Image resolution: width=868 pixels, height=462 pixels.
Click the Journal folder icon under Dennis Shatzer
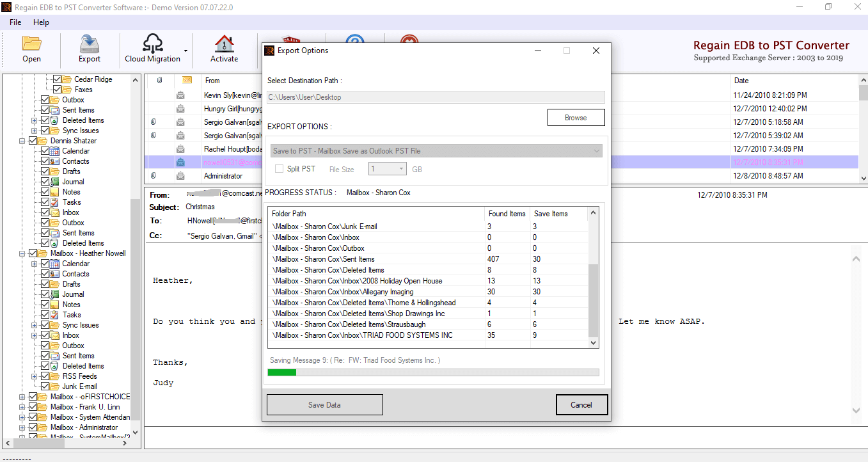point(55,182)
